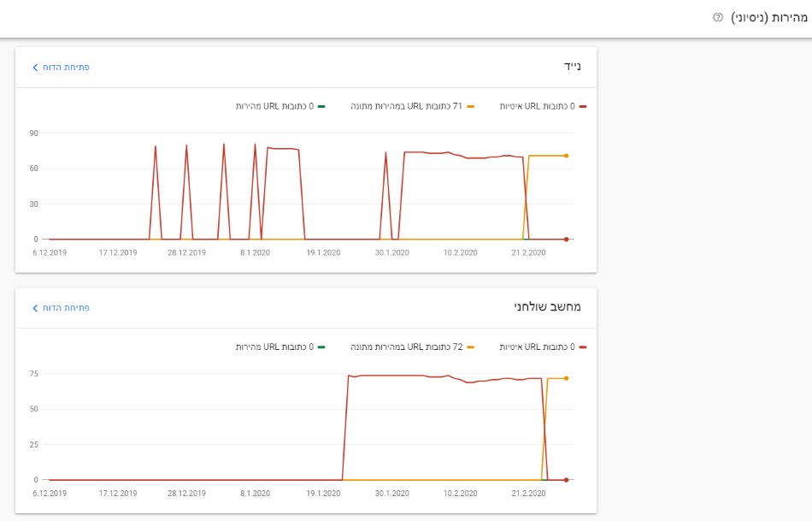Click the 19.1.2020 date label on the mobile chart
812x521 pixels.
tap(323, 253)
